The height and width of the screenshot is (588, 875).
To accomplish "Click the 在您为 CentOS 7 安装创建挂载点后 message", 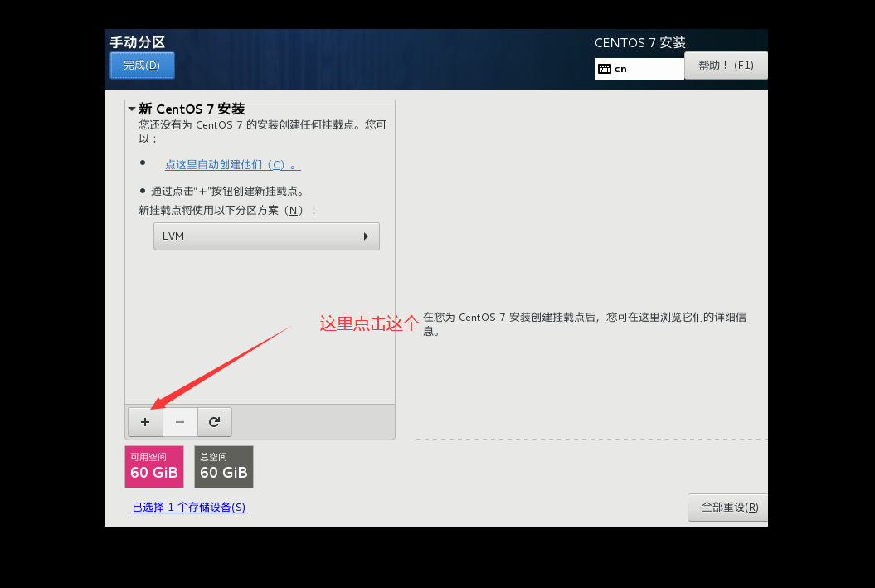I will click(584, 324).
